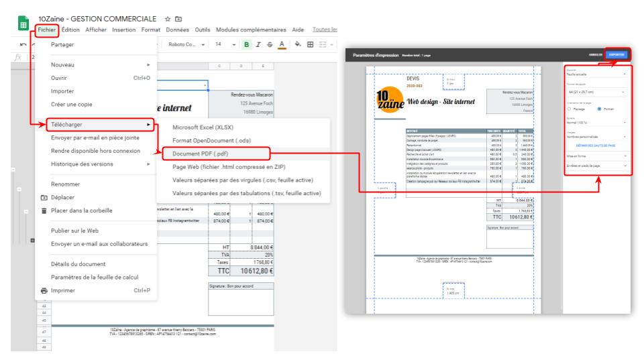The width and height of the screenshot is (644, 362).
Task: Open the Aide menu
Action: 298,30
